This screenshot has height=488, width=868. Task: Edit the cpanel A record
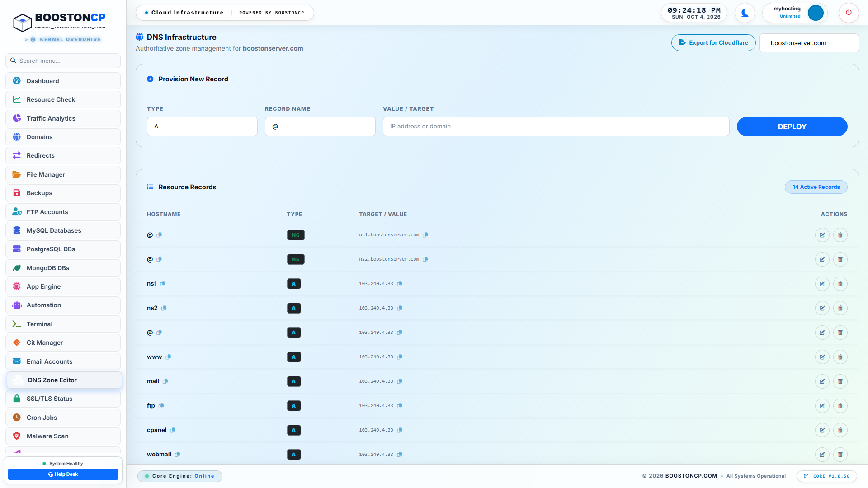[822, 430]
